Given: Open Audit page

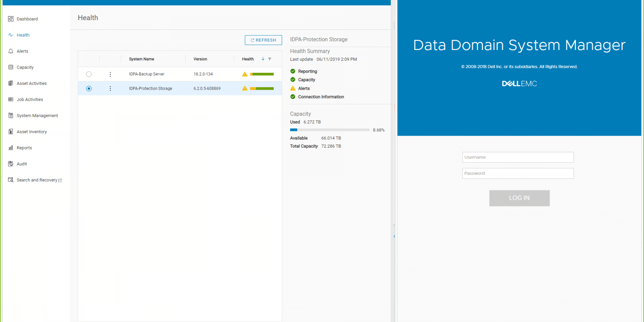Looking at the screenshot, I should click(22, 164).
